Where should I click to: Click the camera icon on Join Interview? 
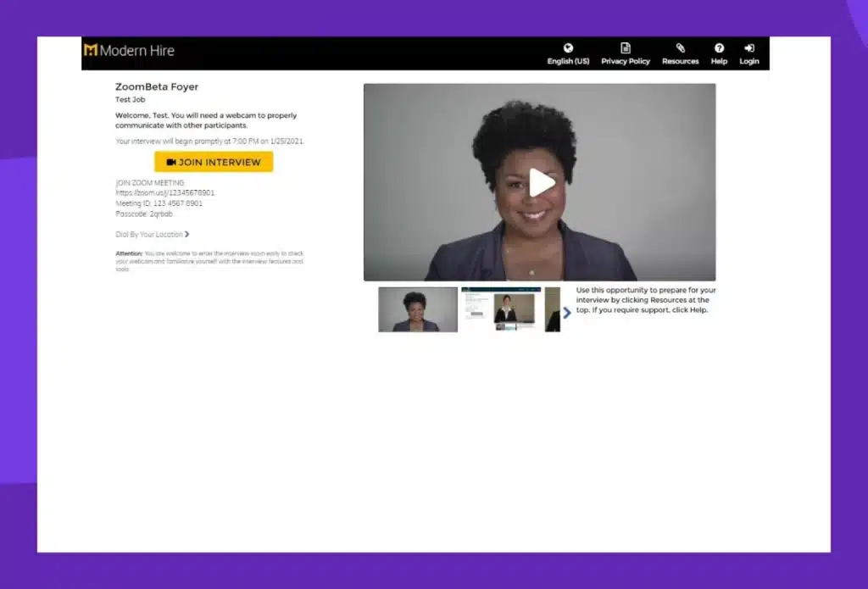coord(171,162)
